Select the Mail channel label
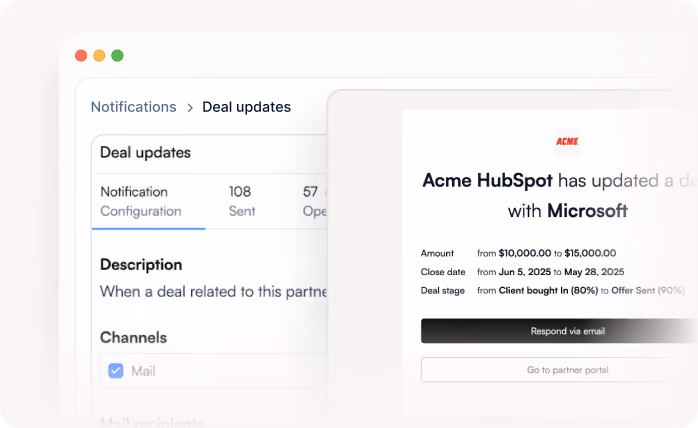 point(143,371)
